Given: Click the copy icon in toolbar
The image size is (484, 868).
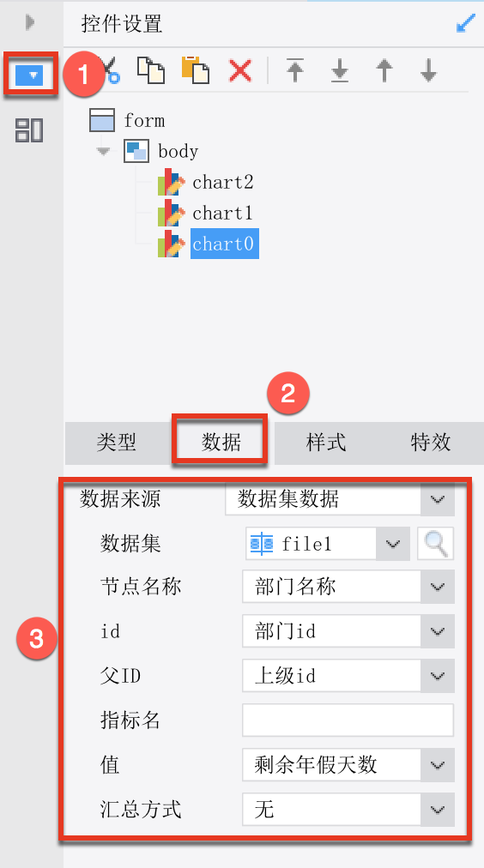Looking at the screenshot, I should tap(151, 70).
